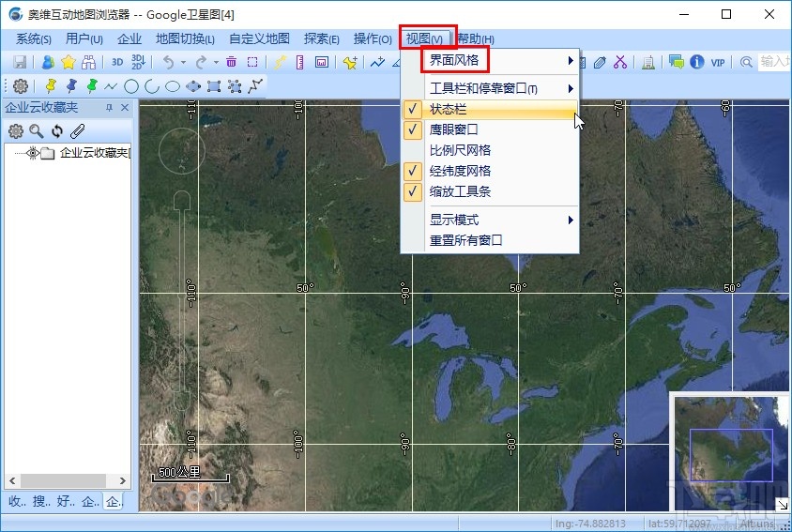Expand the 界面风格 submenu

pyautogui.click(x=490, y=61)
